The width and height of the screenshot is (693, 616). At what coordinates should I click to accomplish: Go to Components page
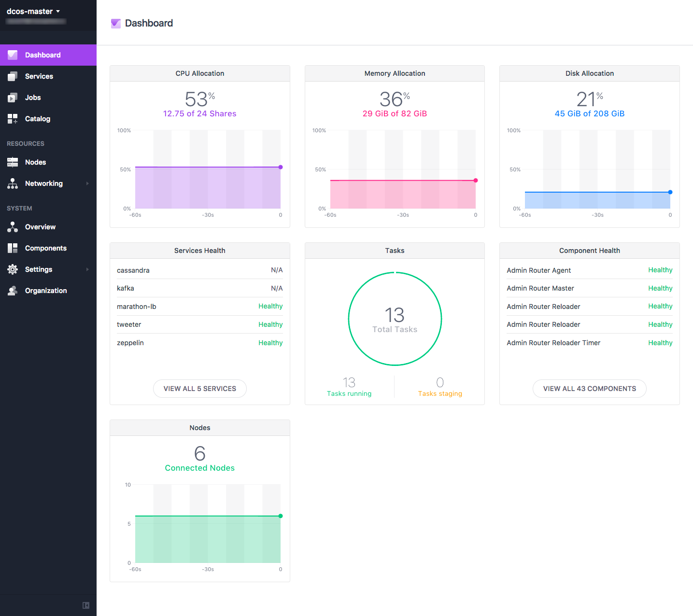pos(48,248)
